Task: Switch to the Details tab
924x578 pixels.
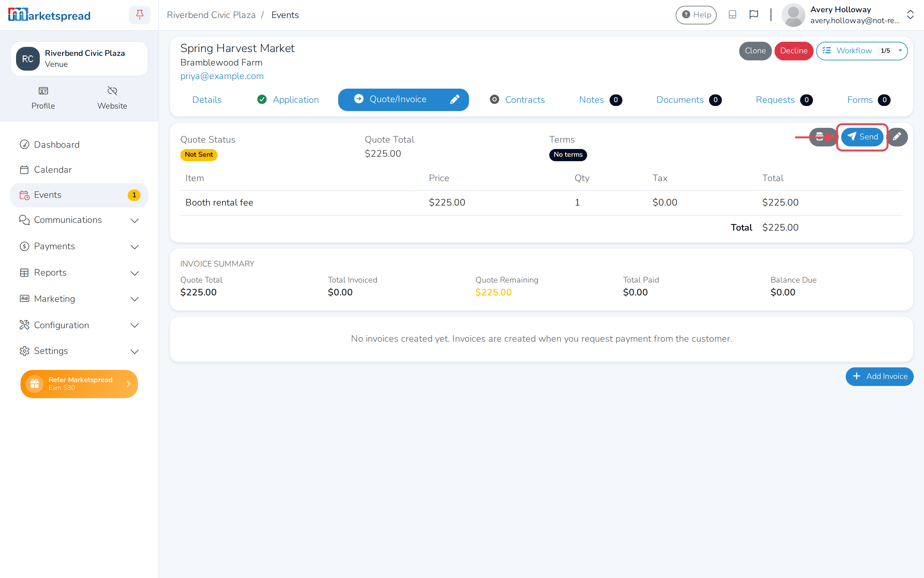Action: (207, 100)
